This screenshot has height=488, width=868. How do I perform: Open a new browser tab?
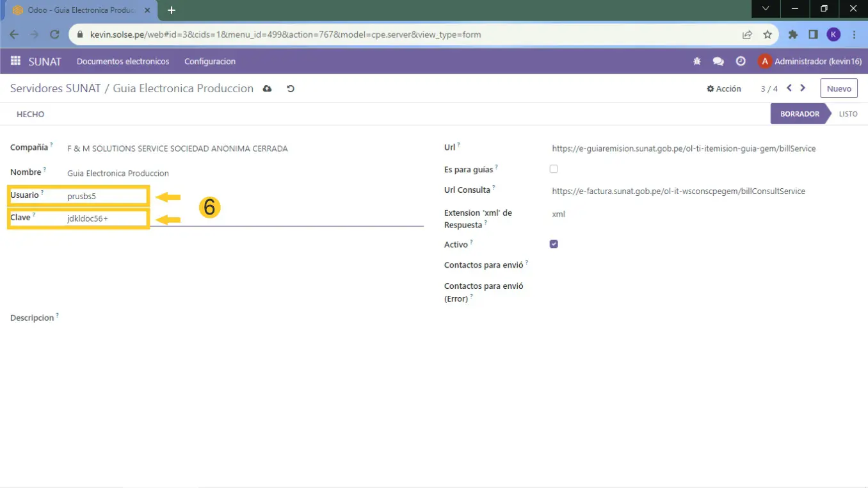pos(172,10)
